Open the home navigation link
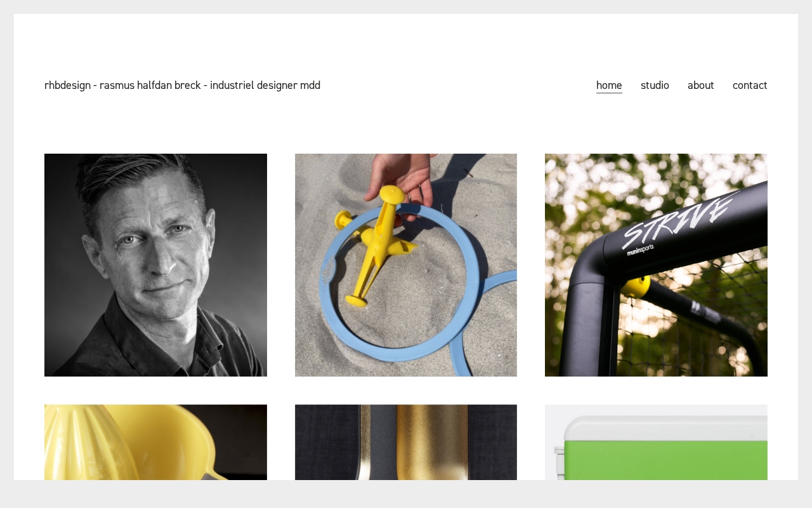 (609, 85)
